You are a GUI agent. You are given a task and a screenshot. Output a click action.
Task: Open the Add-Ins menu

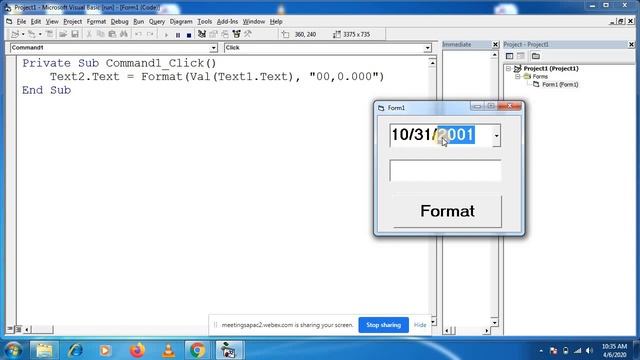227,22
